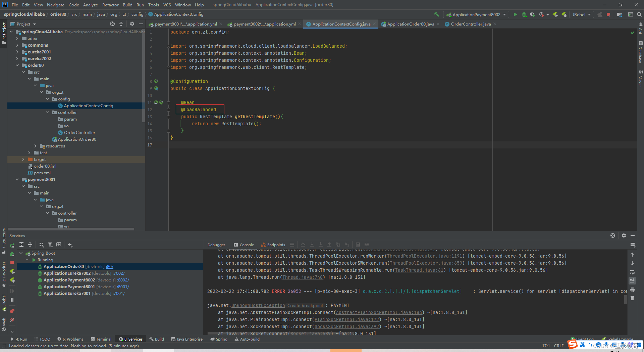Switch to ApplicationOrder80.java tab

[411, 24]
